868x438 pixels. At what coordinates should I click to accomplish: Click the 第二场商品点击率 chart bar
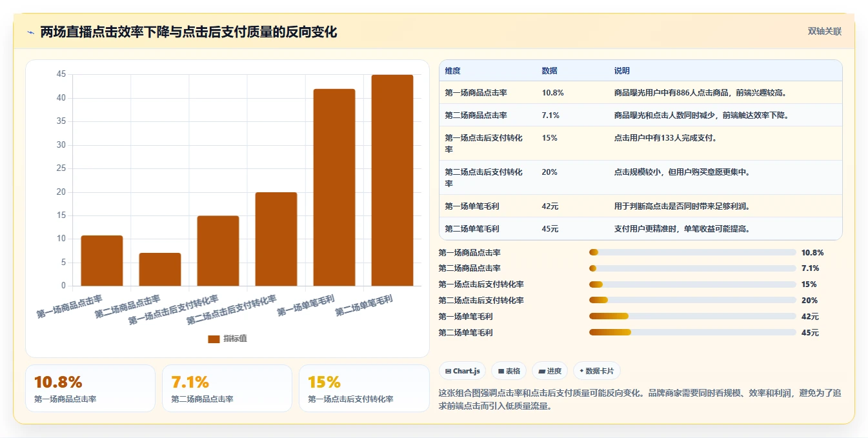(160, 269)
